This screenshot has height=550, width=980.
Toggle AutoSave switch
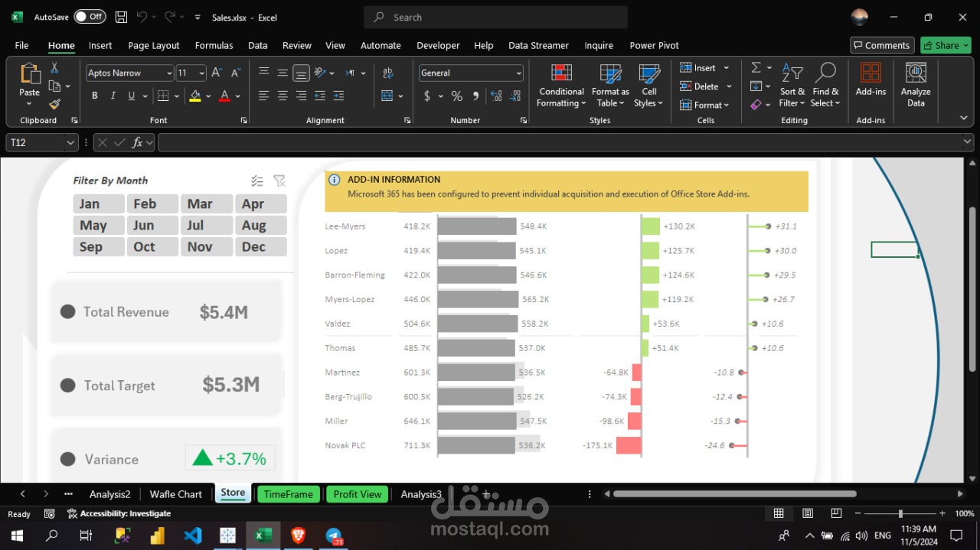pyautogui.click(x=90, y=17)
